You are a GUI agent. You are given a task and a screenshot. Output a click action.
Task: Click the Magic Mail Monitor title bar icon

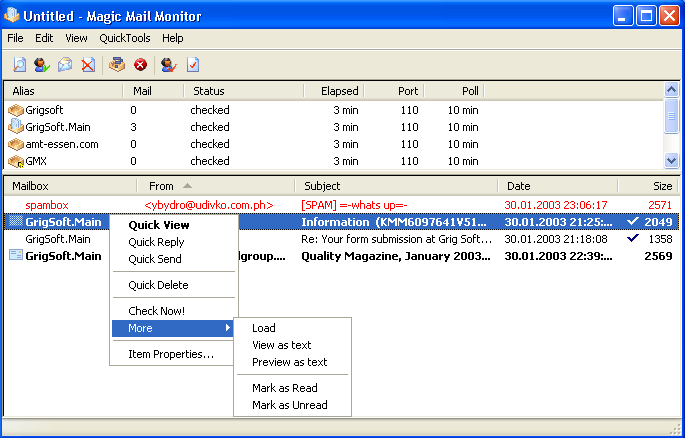(x=12, y=16)
